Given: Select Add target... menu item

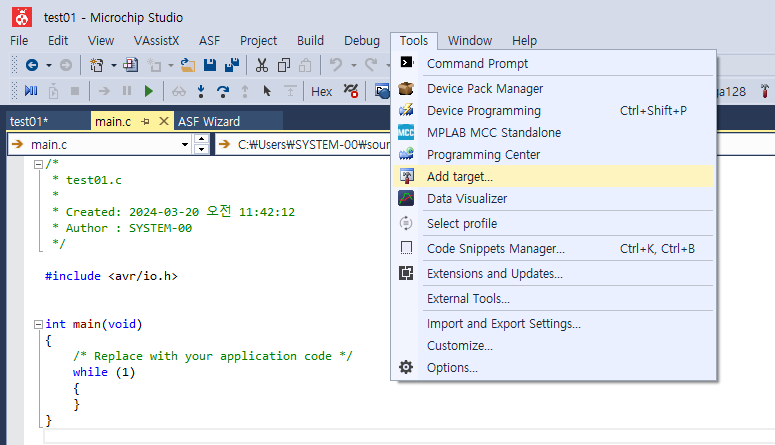Looking at the screenshot, I should tap(554, 177).
